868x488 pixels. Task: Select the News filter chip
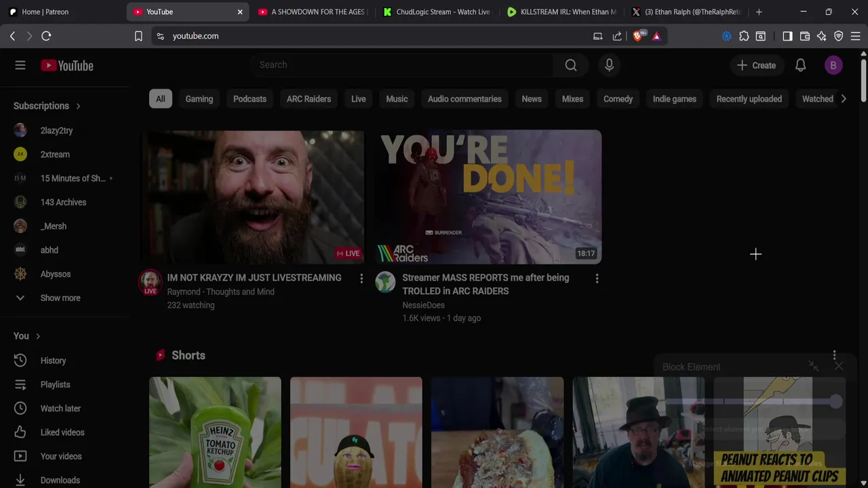pos(532,99)
